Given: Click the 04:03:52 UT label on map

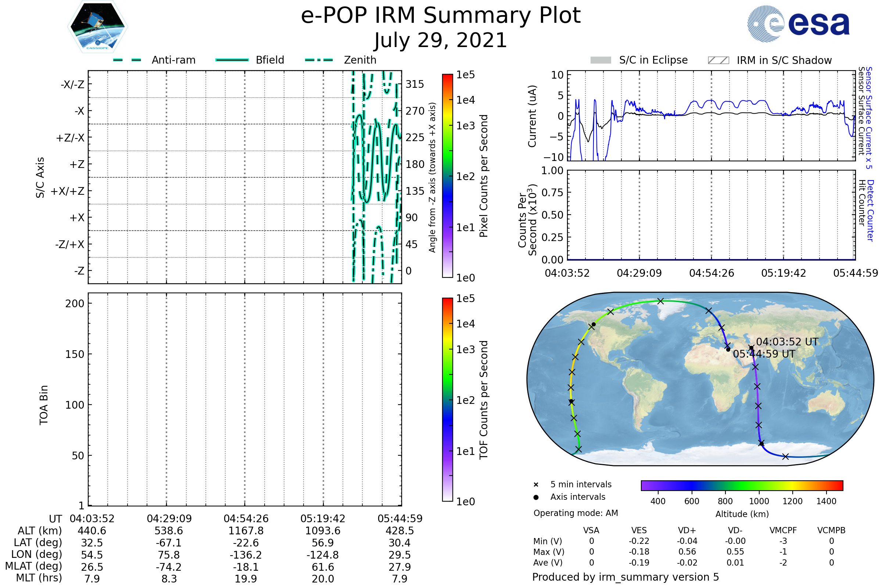Looking at the screenshot, I should point(787,342).
